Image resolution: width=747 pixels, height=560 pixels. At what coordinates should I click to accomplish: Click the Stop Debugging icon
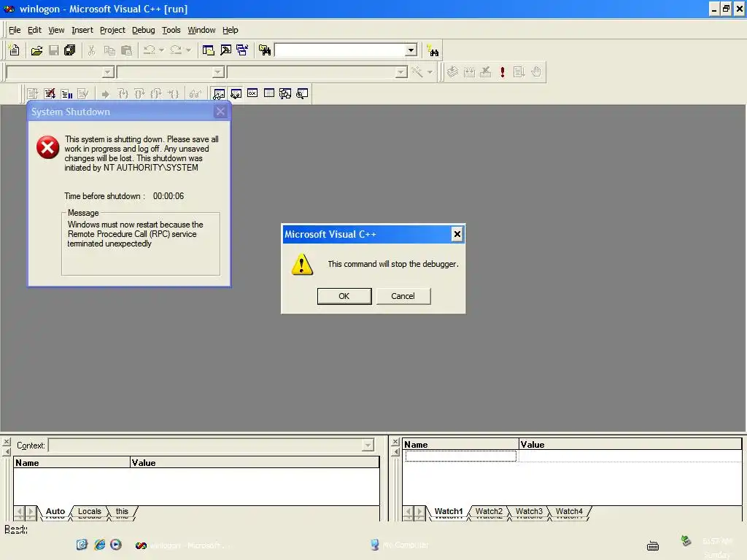tap(50, 93)
